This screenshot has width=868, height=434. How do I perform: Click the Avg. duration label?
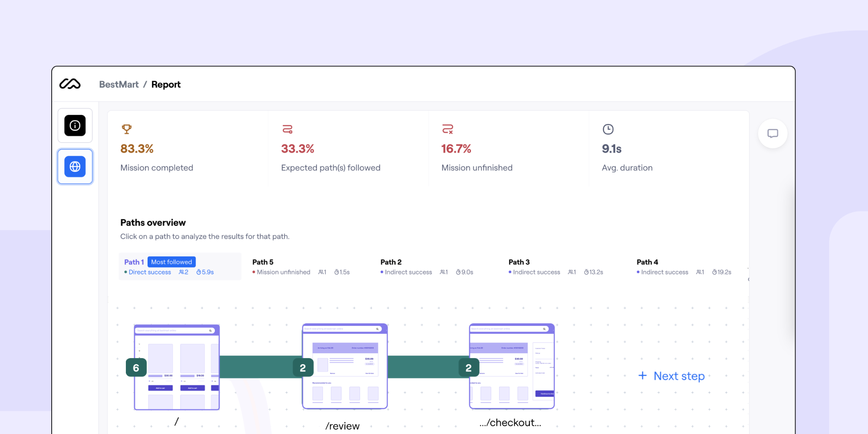[627, 168]
